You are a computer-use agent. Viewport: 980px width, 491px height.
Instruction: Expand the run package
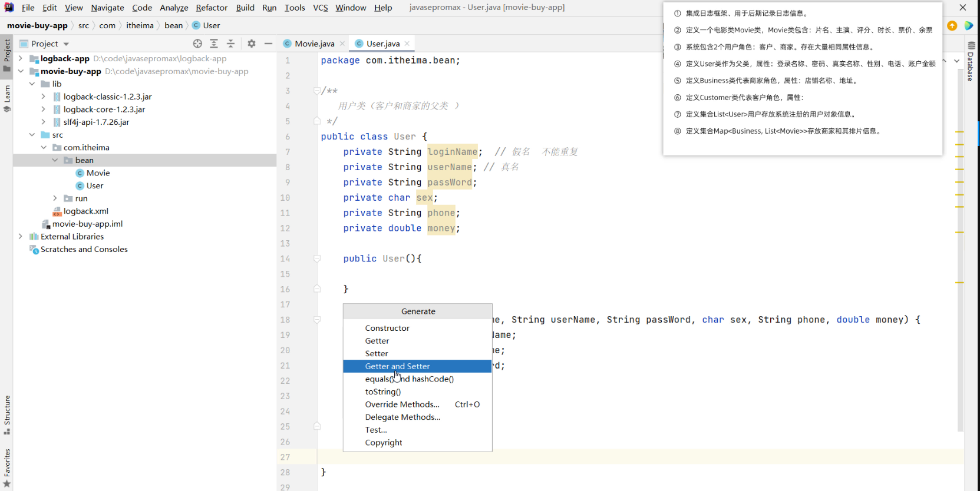tap(55, 198)
